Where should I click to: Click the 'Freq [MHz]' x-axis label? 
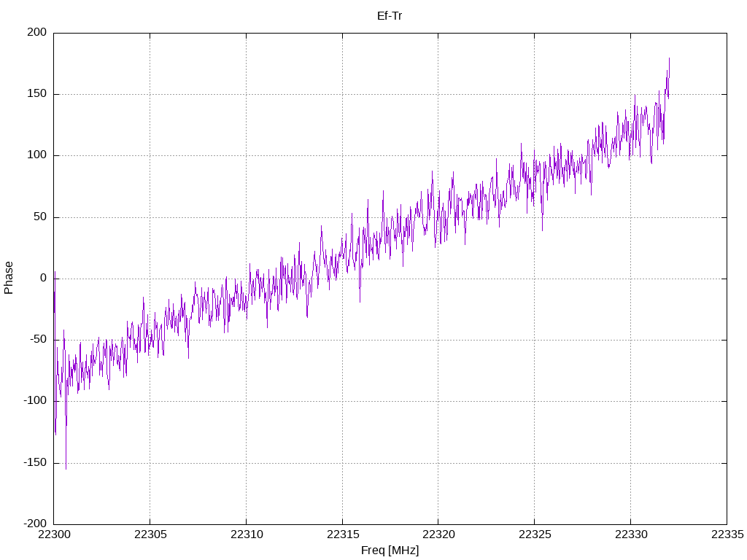[x=390, y=551]
